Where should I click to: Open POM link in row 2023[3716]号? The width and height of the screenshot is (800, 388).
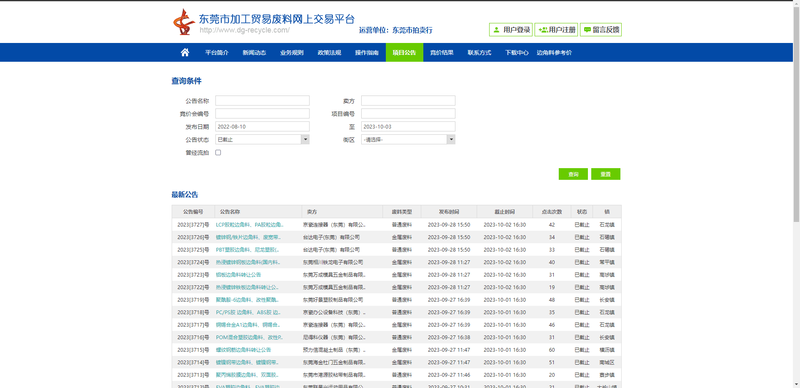249,337
